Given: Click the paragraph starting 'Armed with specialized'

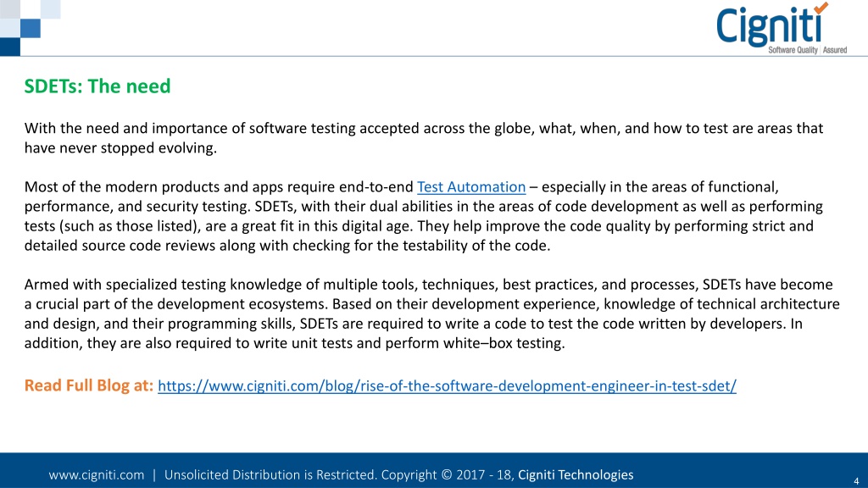Looking at the screenshot, I should click(x=431, y=313).
